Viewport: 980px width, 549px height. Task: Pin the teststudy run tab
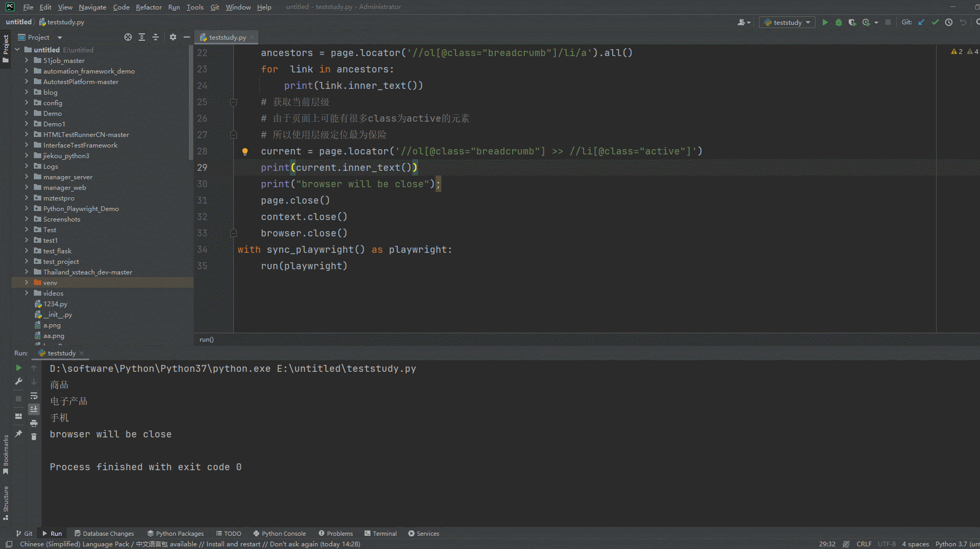click(19, 434)
